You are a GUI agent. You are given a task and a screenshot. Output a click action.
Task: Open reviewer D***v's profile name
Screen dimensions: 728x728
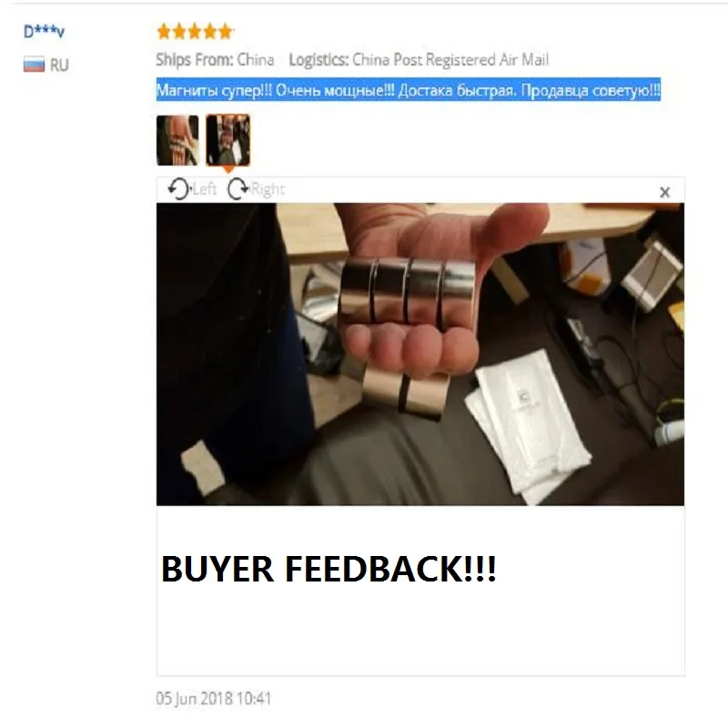point(44,31)
